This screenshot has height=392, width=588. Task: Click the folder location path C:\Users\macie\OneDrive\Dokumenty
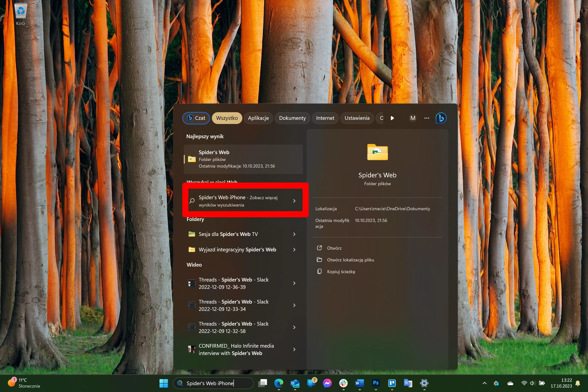tap(392, 208)
